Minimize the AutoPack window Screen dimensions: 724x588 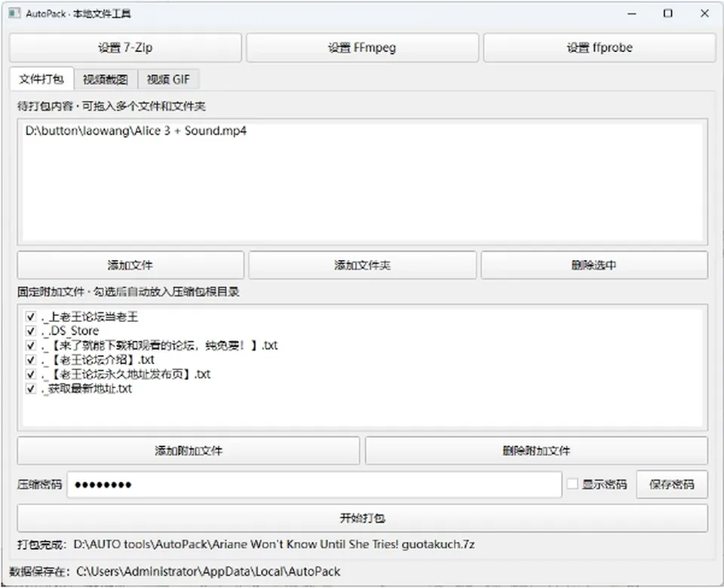[x=632, y=14]
